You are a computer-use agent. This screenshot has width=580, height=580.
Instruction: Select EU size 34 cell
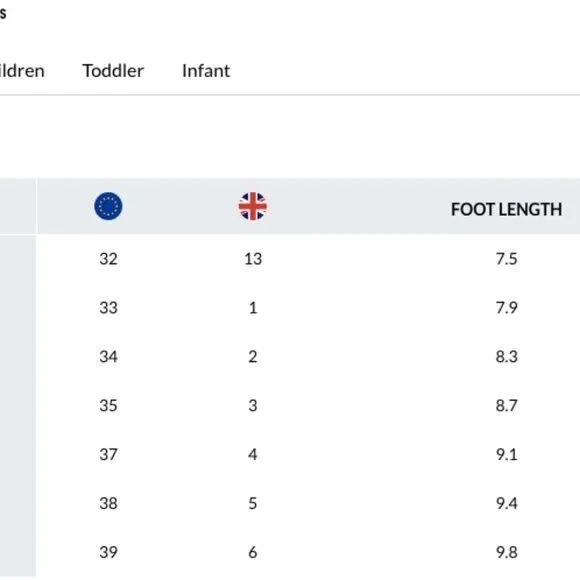pyautogui.click(x=108, y=357)
